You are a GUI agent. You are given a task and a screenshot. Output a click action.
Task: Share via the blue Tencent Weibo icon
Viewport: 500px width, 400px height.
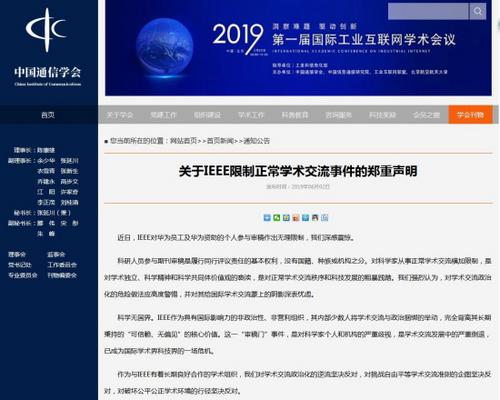305,218
